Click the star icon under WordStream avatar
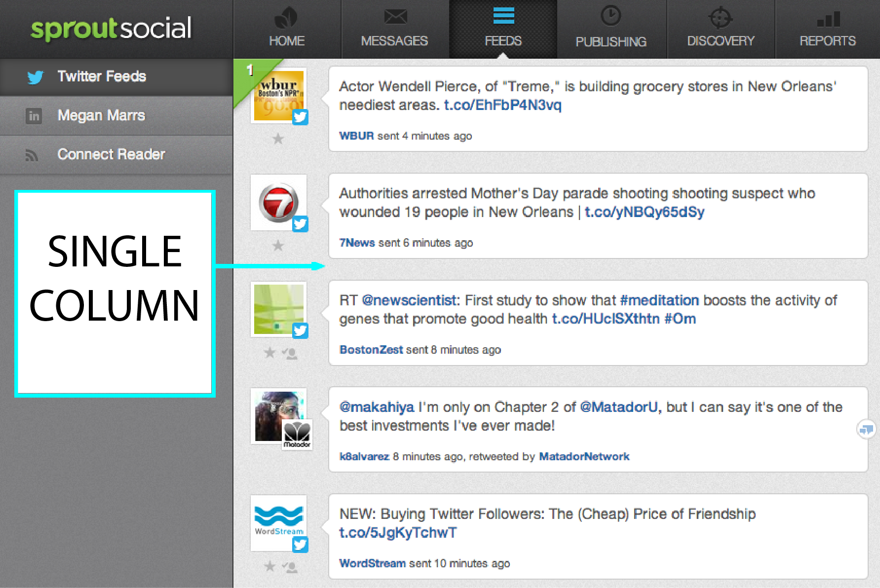Image resolution: width=880 pixels, height=588 pixels. 269,566
